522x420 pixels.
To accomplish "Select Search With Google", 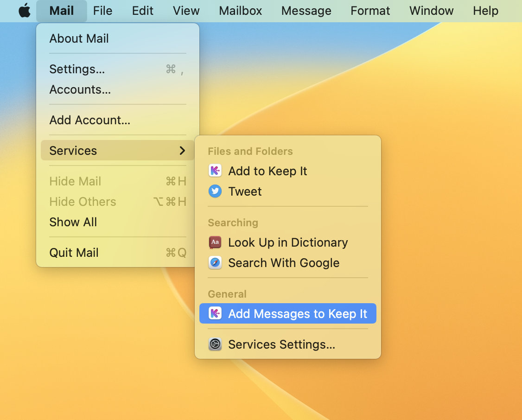I will click(287, 263).
